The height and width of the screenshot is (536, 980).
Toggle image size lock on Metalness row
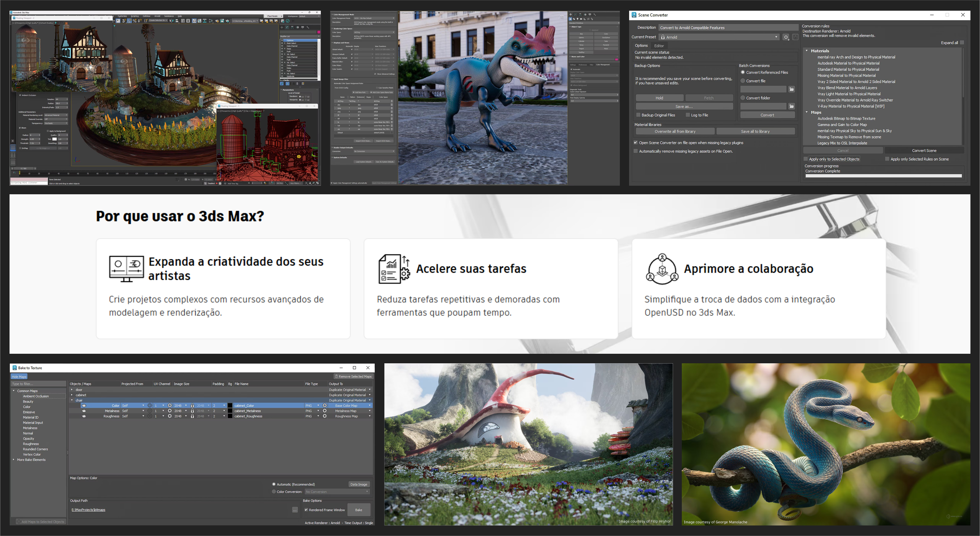pos(192,411)
